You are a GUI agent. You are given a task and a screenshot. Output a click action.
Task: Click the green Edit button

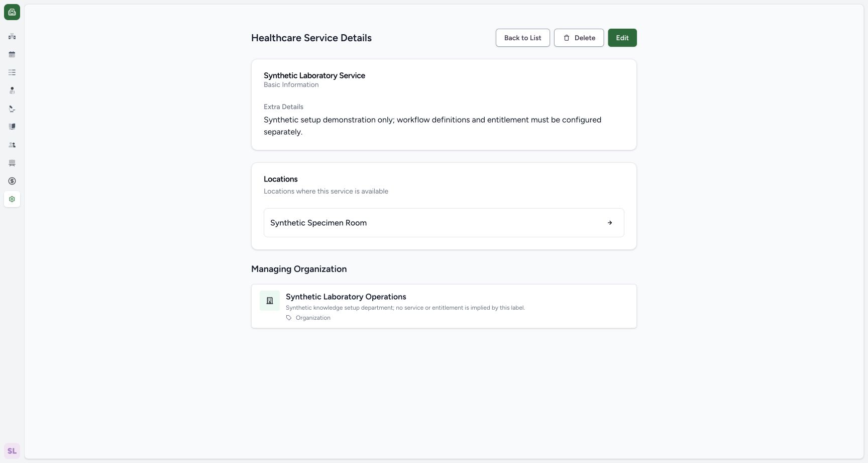point(622,38)
